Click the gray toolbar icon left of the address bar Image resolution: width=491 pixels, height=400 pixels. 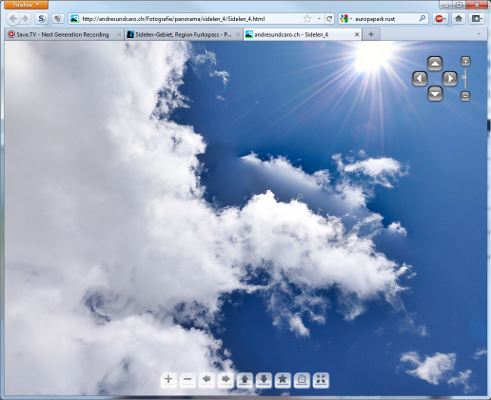pos(58,19)
